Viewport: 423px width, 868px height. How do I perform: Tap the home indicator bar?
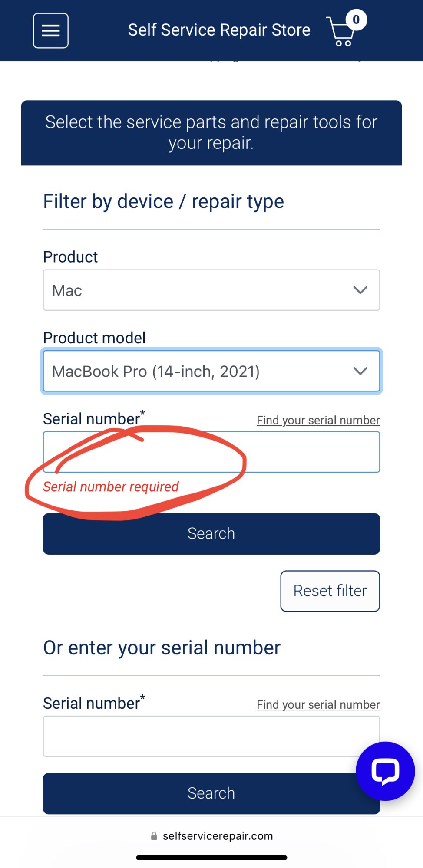tap(211, 858)
